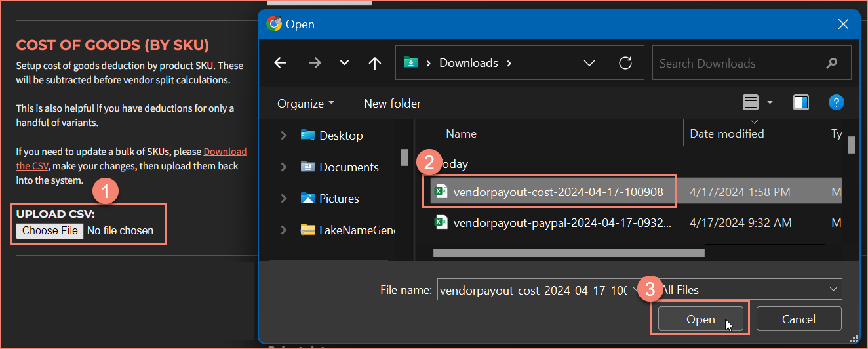
Task: Go up one folder level
Action: coord(375,63)
